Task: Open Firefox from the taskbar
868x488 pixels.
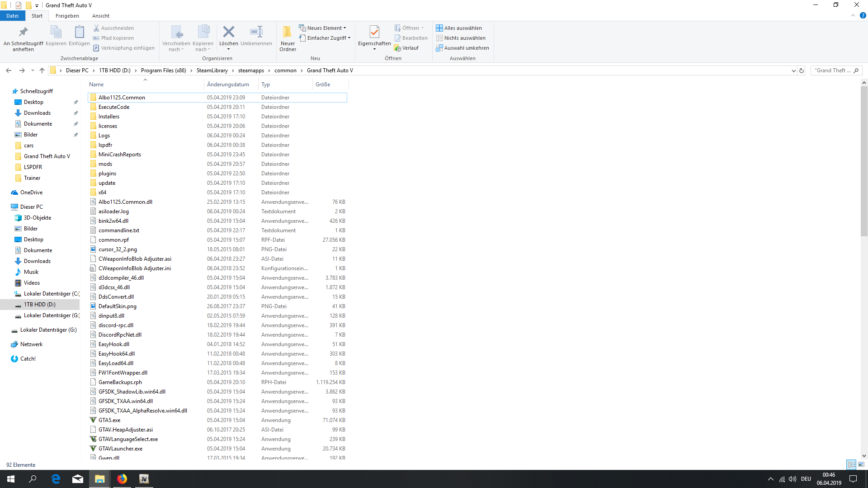Action: 122,479
